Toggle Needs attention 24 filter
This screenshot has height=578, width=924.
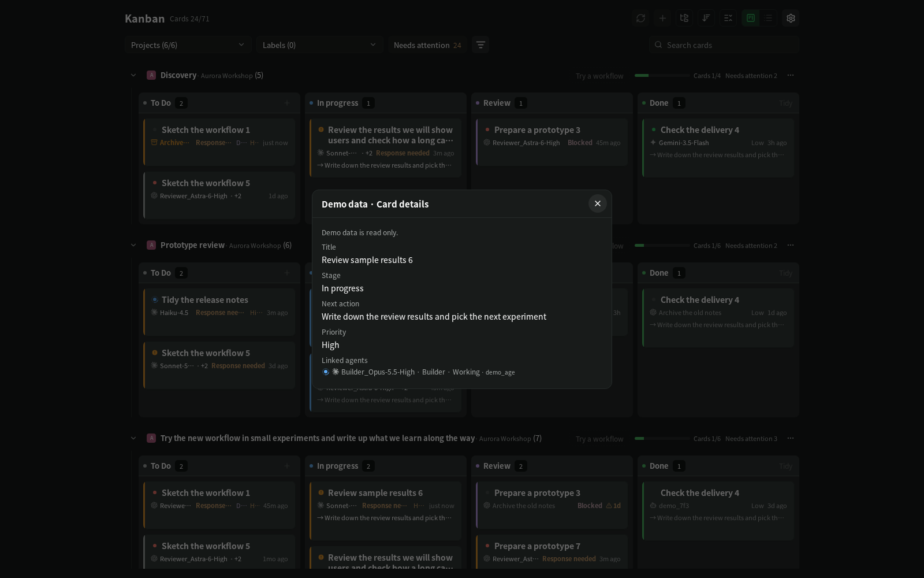point(427,45)
